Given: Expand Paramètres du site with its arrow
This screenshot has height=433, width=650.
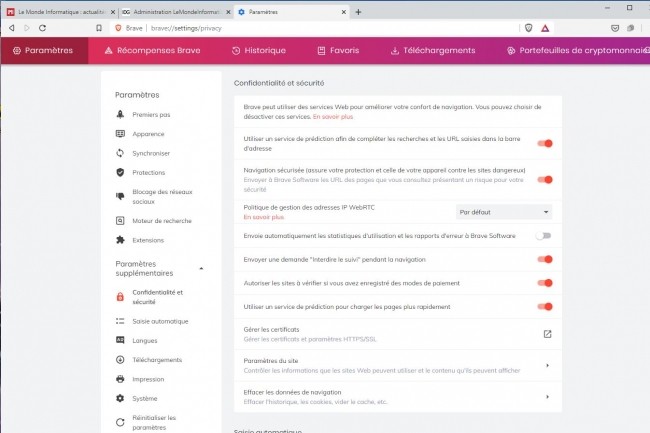Looking at the screenshot, I should click(548, 365).
